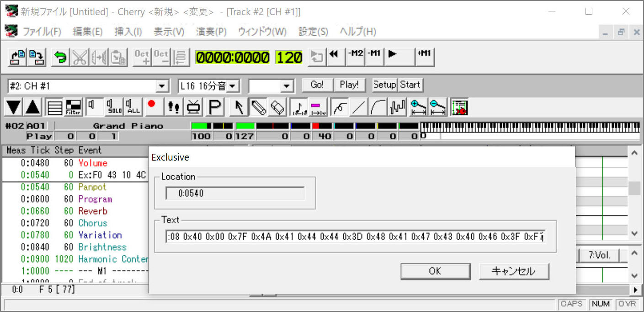Click the horizontal zoom in magnifier

[x=419, y=107]
